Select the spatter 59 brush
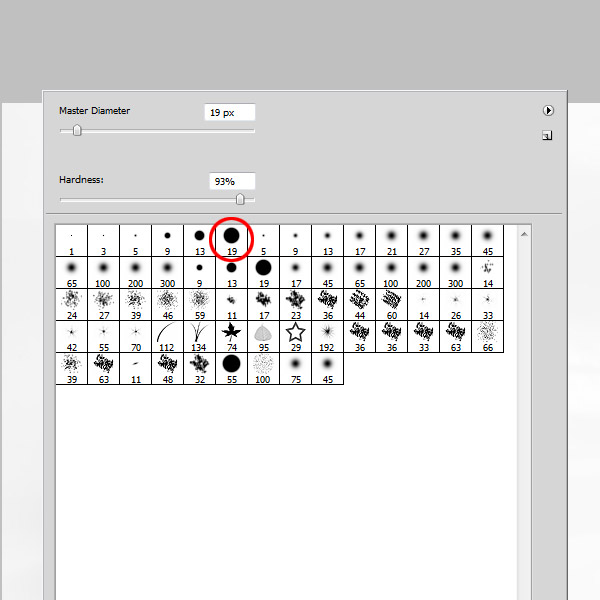The image size is (600, 600). click(x=199, y=305)
